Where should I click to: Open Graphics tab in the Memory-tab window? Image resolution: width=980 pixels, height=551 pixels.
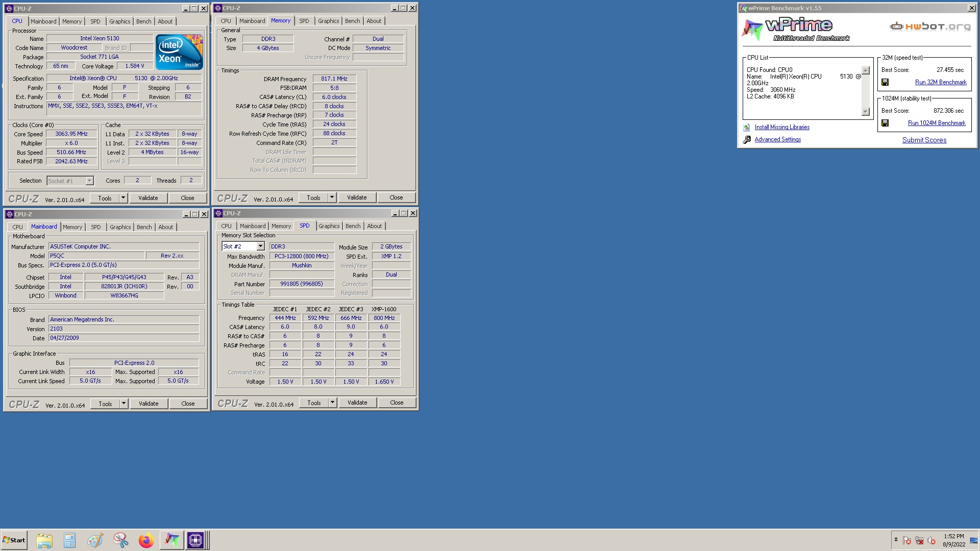(328, 21)
